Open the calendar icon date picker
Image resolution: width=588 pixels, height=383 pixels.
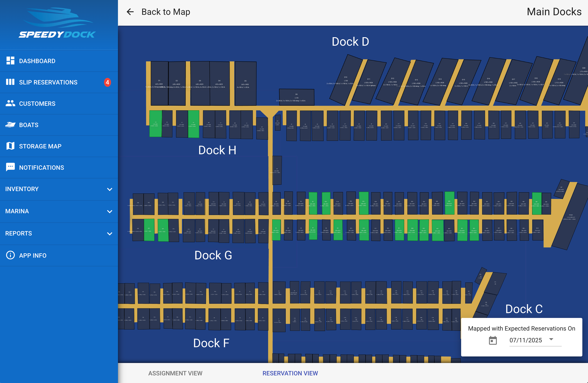[493, 341]
